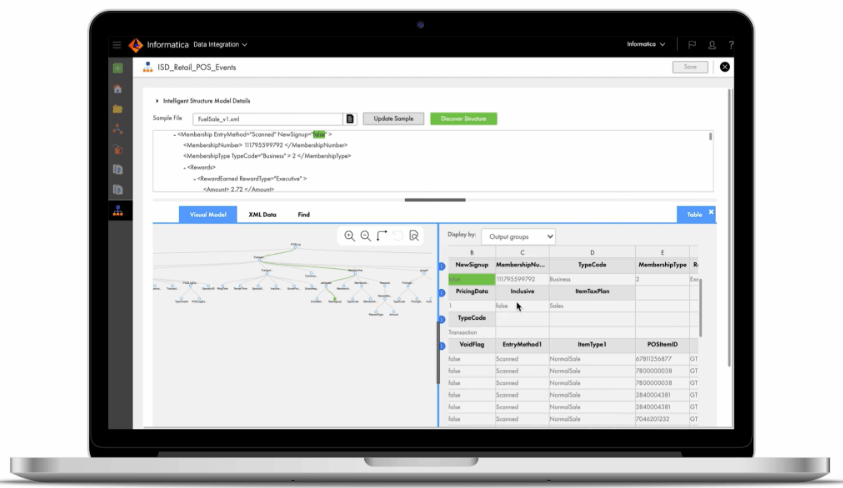The width and height of the screenshot is (843, 488).
Task: Open the Display by Output groups dropdown
Action: (x=519, y=236)
